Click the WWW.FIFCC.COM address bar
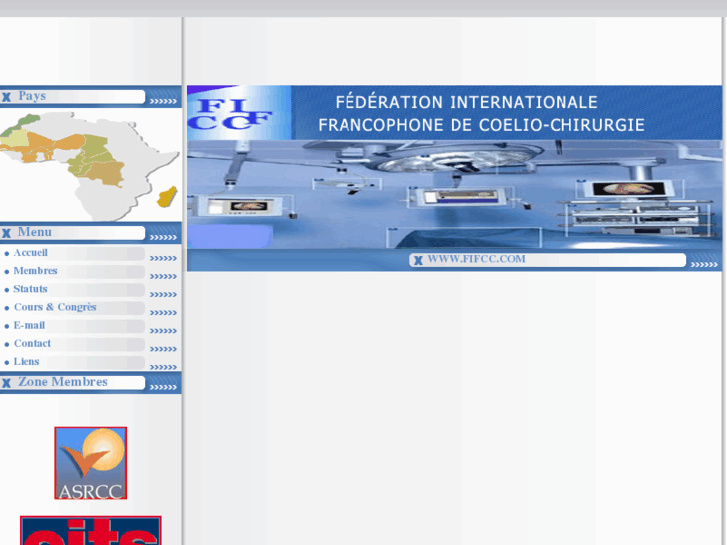 click(547, 260)
